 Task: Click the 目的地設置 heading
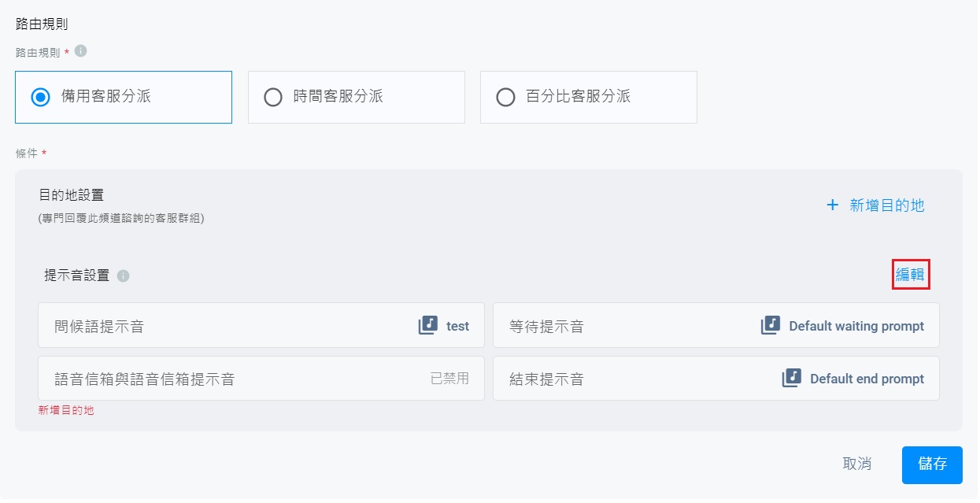tap(72, 194)
